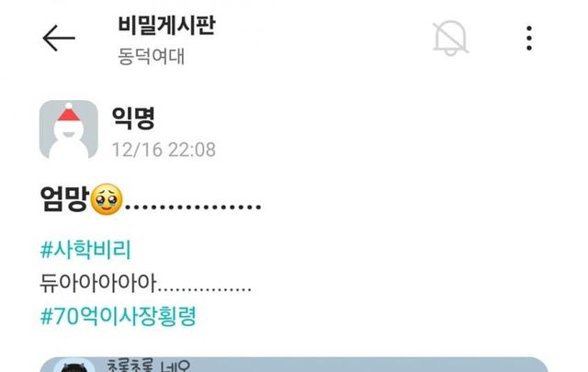Tap the dark-haired avatar in the bottom card
This screenshot has height=372, width=588.
click(x=74, y=366)
